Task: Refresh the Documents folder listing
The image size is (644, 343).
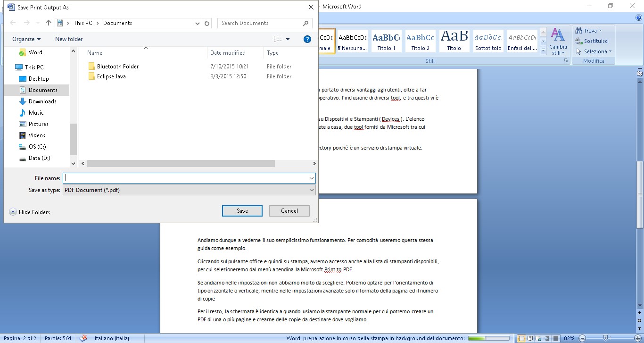Action: point(207,23)
